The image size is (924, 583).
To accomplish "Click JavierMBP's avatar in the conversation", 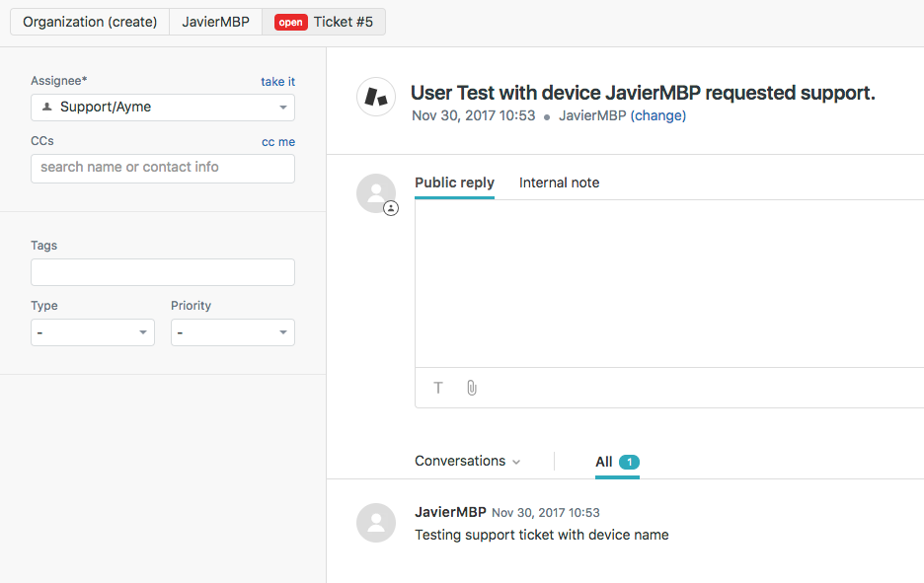I will tap(376, 523).
